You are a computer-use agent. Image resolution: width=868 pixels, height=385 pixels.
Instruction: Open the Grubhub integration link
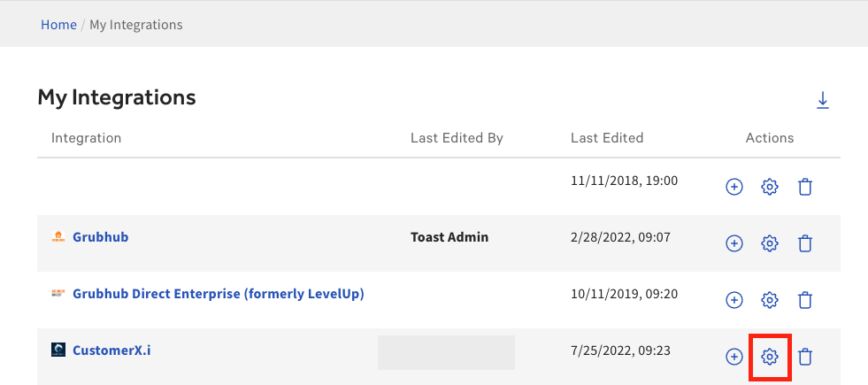pos(100,237)
